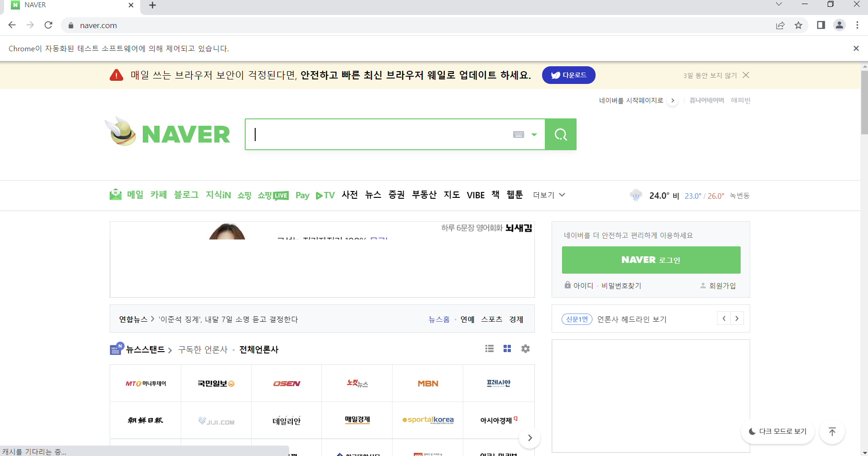Open 쥬니어네이버 link
868x456 pixels.
pyautogui.click(x=707, y=100)
